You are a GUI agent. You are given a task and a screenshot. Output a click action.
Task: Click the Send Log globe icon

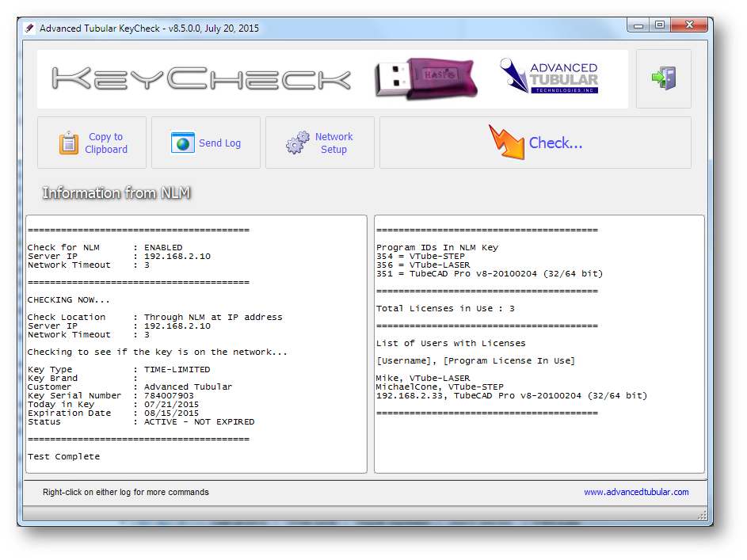pos(182,143)
